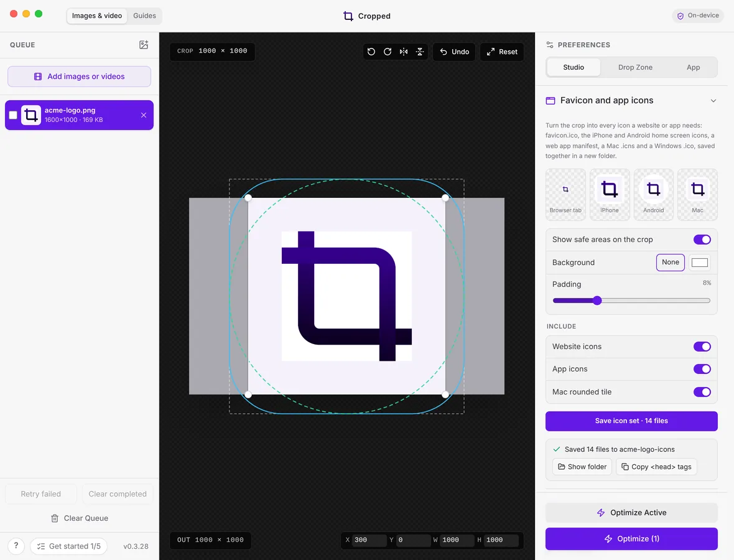Open the Get started 1/5 checklist
Screen dimensions: 734x560
69,546
